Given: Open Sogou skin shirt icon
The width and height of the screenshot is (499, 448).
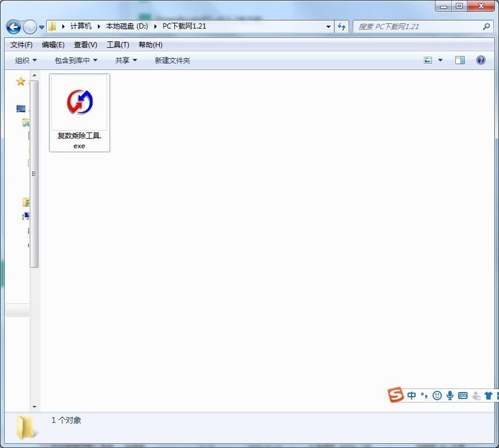Looking at the screenshot, I should [x=488, y=395].
